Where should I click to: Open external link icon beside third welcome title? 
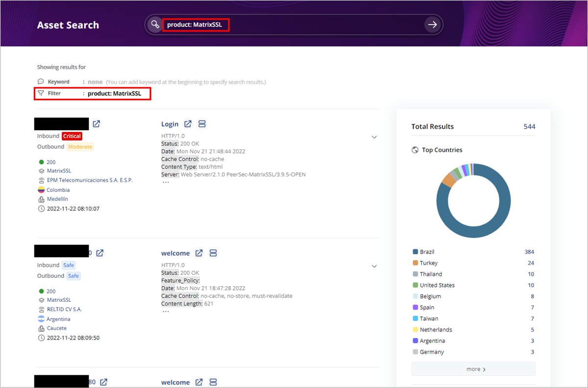(x=199, y=382)
